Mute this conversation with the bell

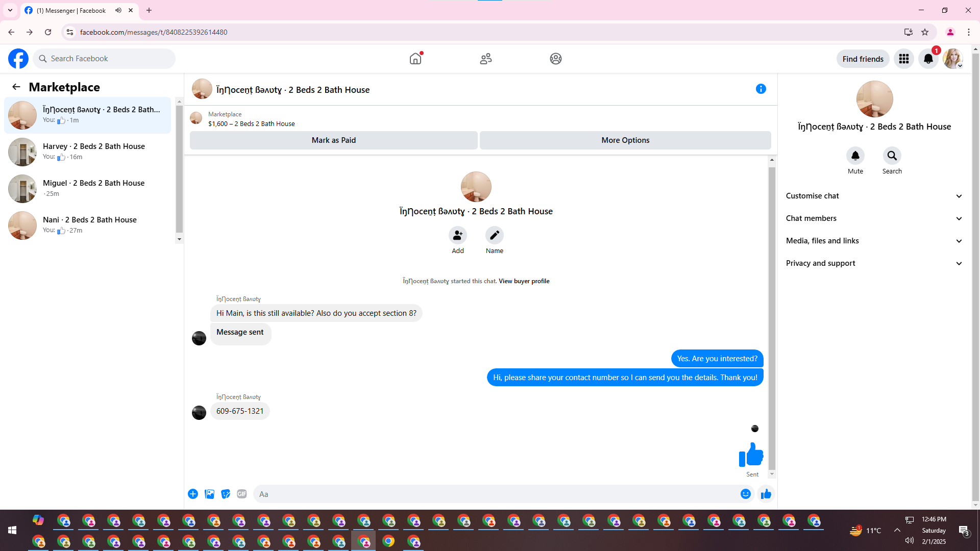[x=855, y=156]
